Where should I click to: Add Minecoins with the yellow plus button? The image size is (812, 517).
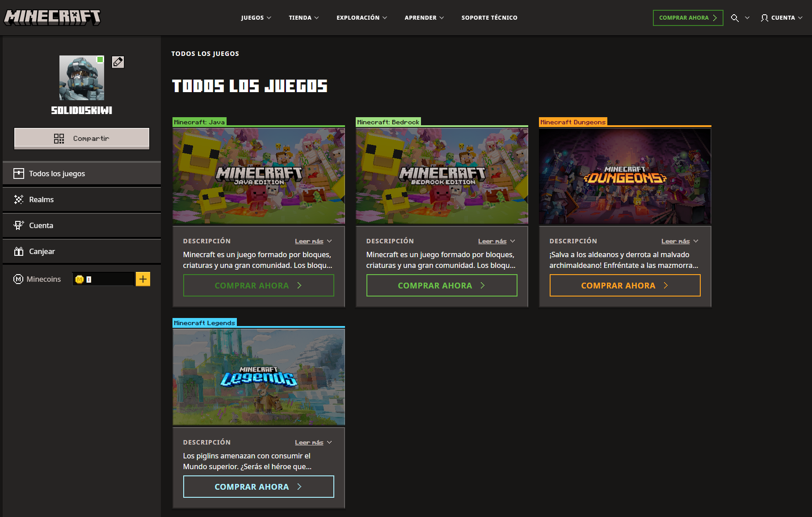pyautogui.click(x=143, y=279)
